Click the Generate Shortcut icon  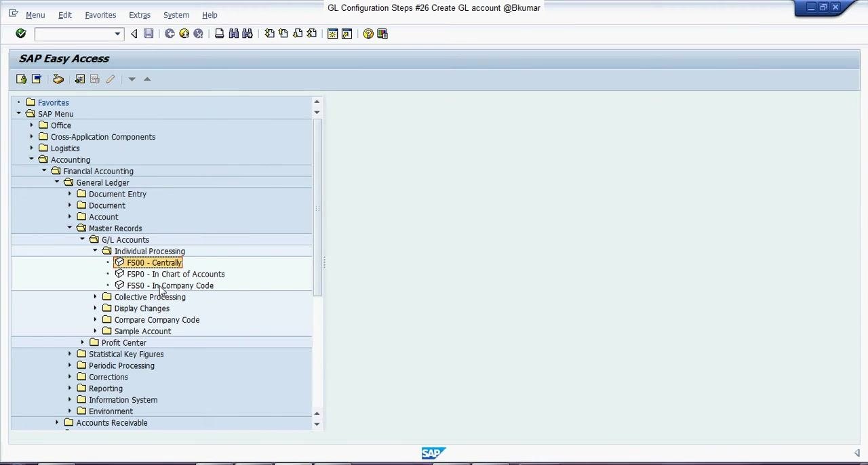(347, 34)
